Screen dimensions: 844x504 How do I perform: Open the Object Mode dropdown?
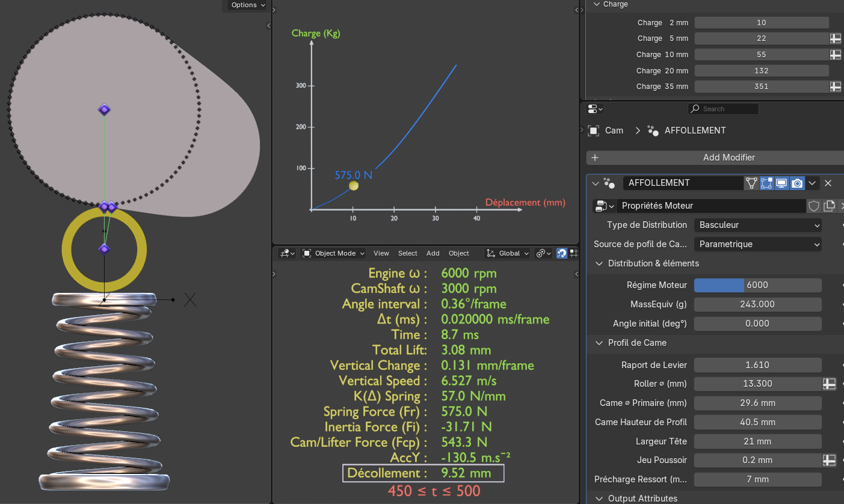pyautogui.click(x=334, y=253)
